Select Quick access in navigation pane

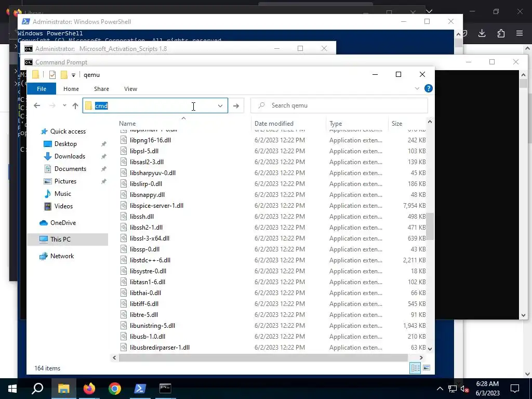[x=68, y=131]
